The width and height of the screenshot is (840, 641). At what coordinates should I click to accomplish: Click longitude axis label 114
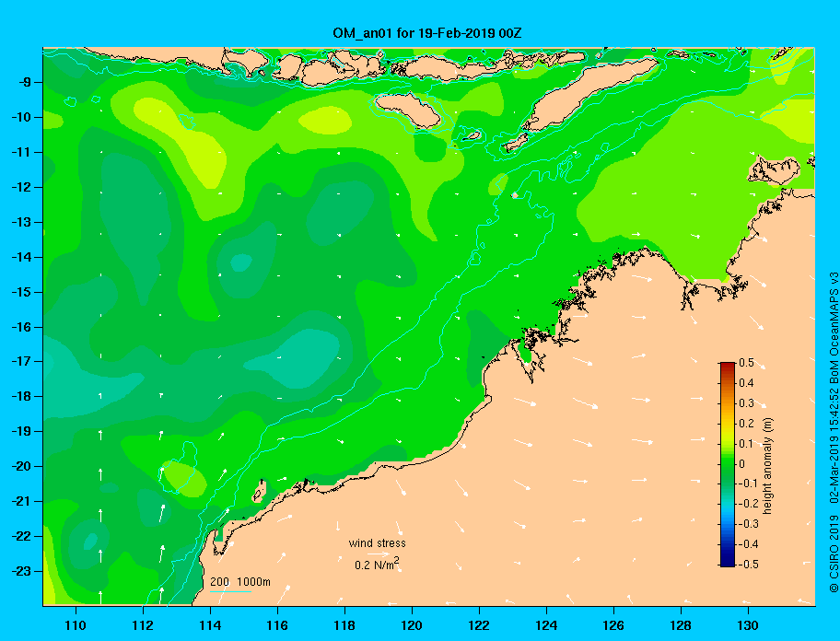210,625
